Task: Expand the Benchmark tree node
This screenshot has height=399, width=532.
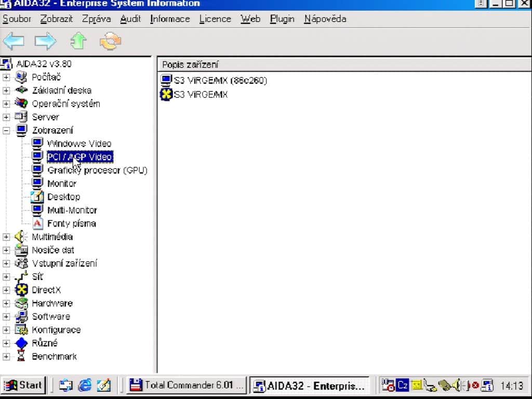Action: coord(6,356)
